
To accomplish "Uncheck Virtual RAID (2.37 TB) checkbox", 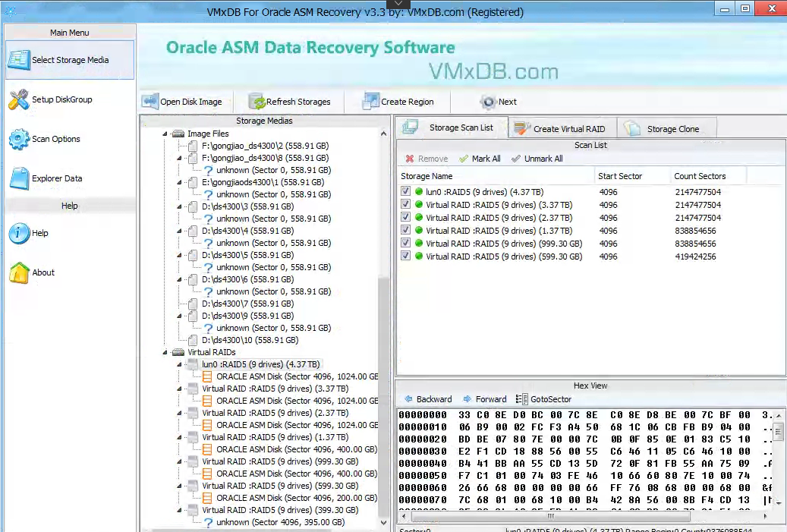I will pyautogui.click(x=405, y=217).
